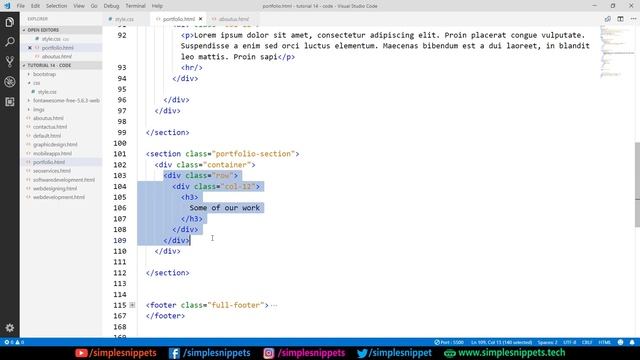Change the CRLF line ending setting

587,342
